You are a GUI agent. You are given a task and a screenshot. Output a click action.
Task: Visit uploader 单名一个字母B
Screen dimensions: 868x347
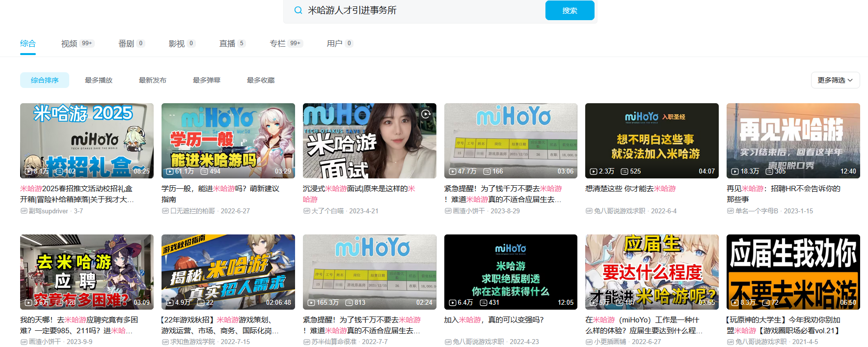[x=757, y=211]
